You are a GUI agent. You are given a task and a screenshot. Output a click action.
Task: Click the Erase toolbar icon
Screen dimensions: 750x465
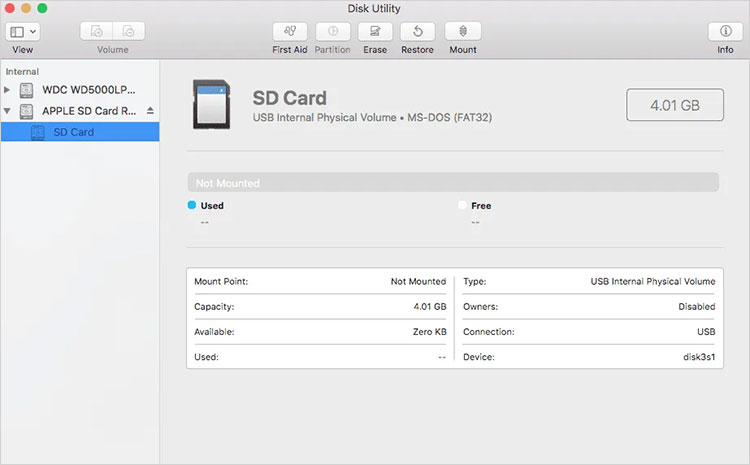tap(375, 32)
